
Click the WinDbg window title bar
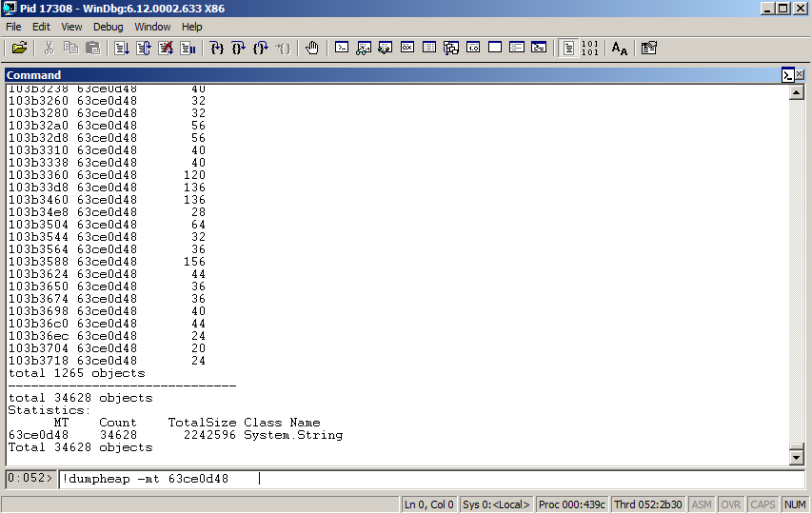click(381, 9)
